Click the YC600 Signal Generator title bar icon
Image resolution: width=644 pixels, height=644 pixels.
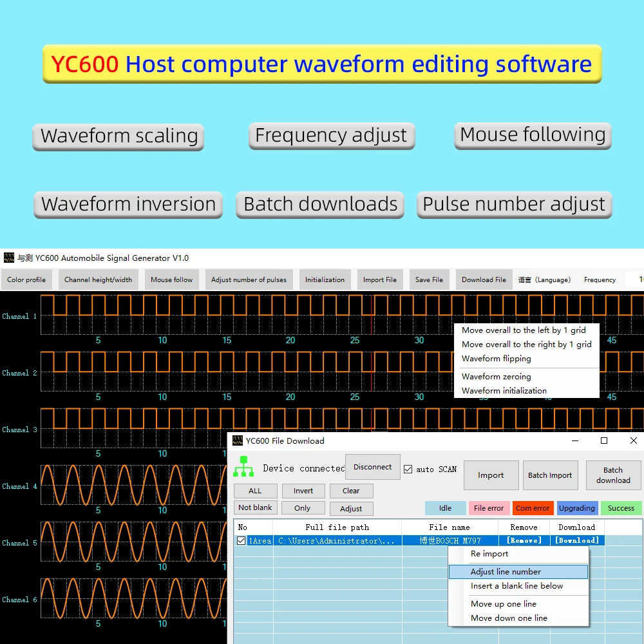click(x=9, y=258)
